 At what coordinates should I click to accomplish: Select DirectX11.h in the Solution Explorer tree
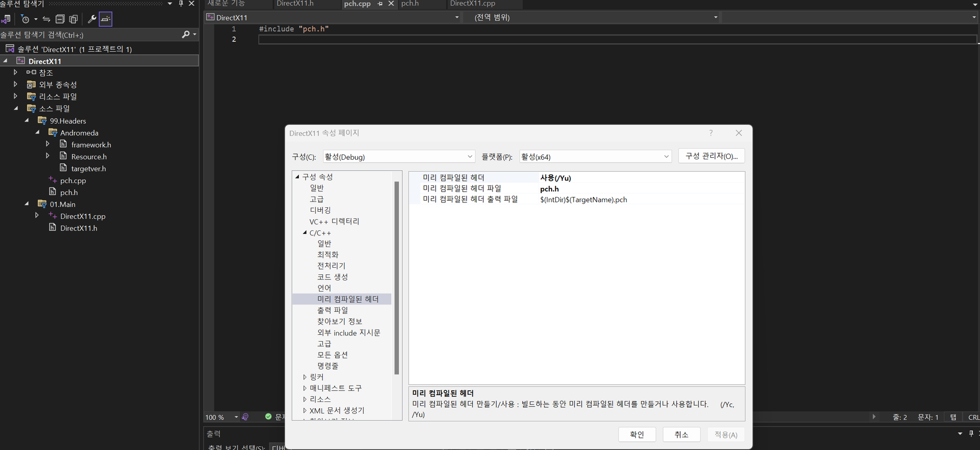[x=78, y=228]
